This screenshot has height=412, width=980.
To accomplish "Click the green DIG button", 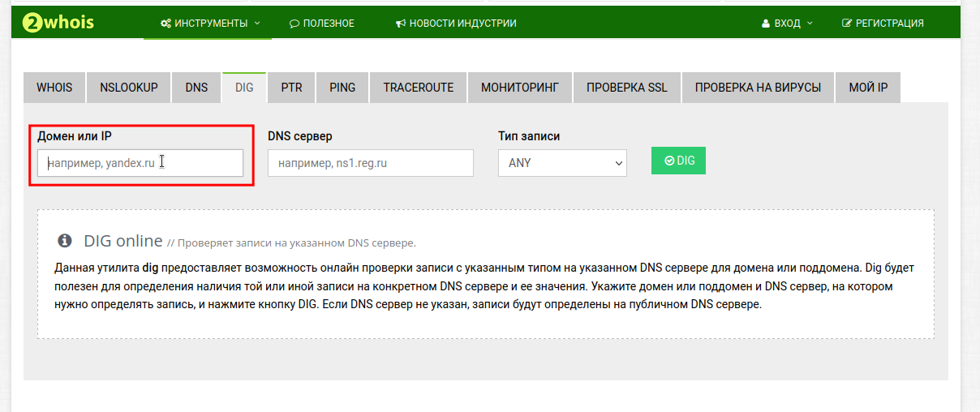I will click(x=678, y=161).
